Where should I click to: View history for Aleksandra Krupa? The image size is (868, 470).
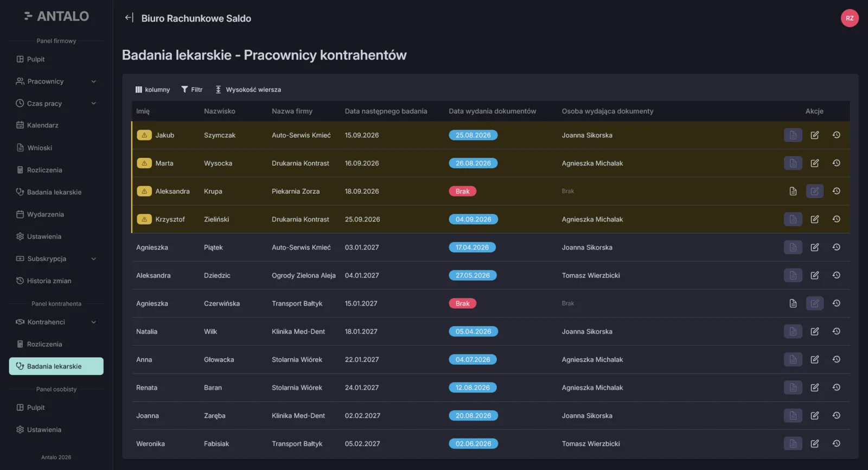coord(836,191)
